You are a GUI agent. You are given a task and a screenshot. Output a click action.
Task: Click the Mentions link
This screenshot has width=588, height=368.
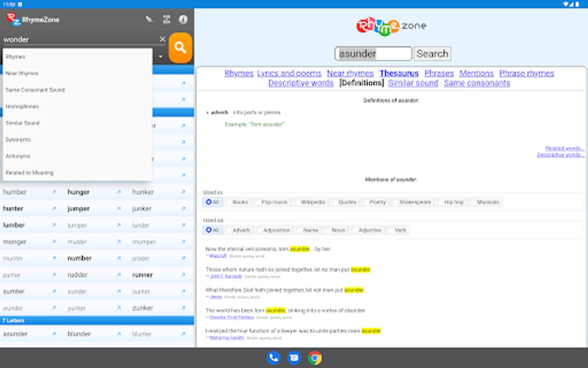click(x=477, y=73)
